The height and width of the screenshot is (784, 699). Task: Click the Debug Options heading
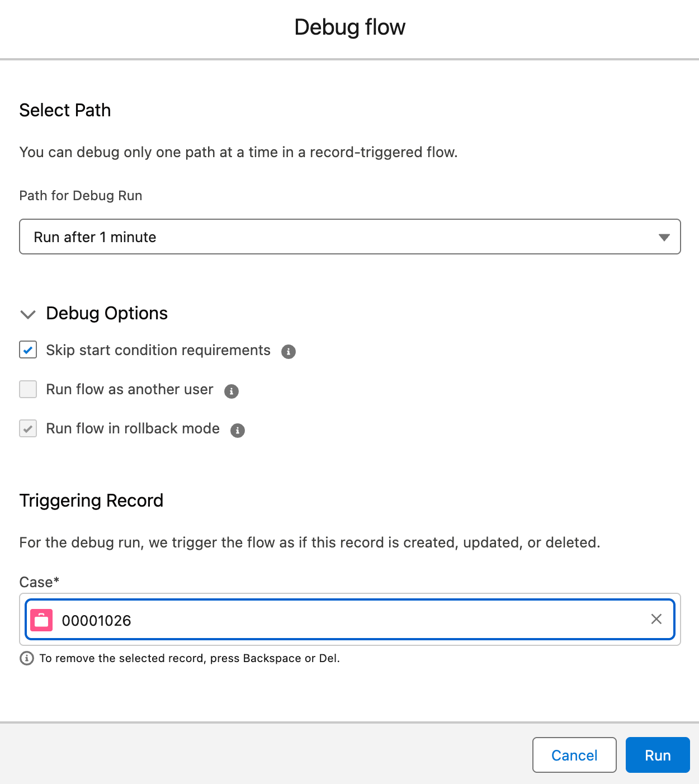107,313
